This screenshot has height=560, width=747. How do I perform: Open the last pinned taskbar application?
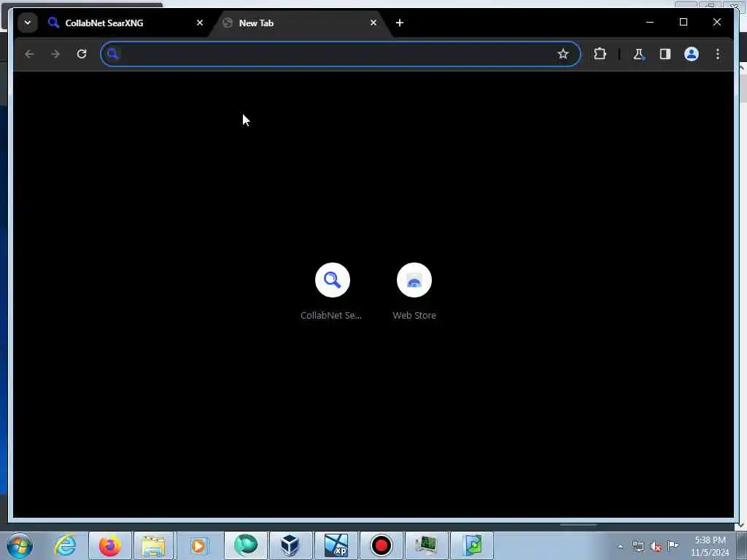472,545
